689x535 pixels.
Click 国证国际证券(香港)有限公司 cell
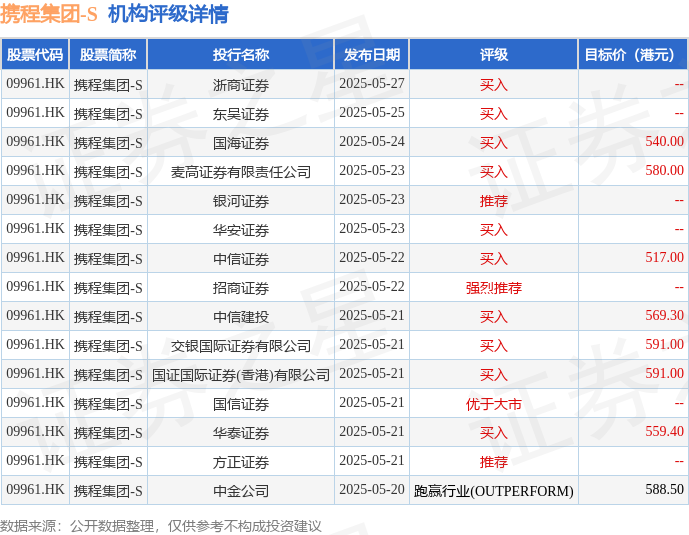[x=241, y=375]
